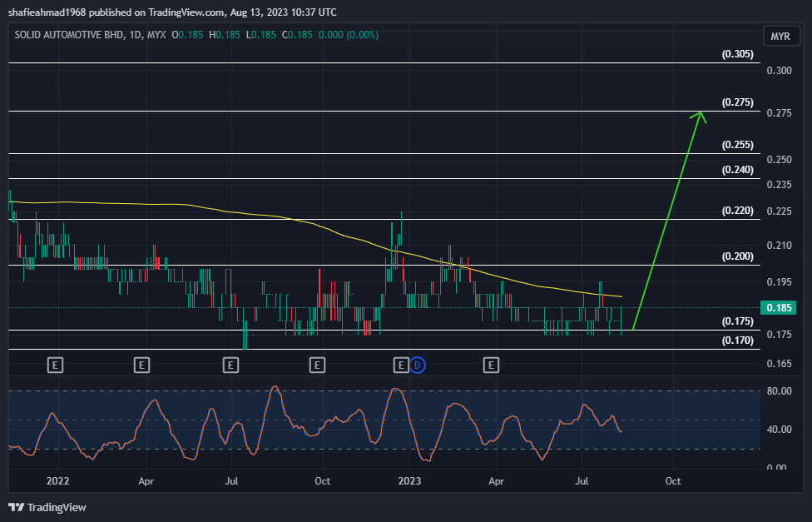Click the open value O0.185
The image size is (812, 522).
(x=187, y=35)
